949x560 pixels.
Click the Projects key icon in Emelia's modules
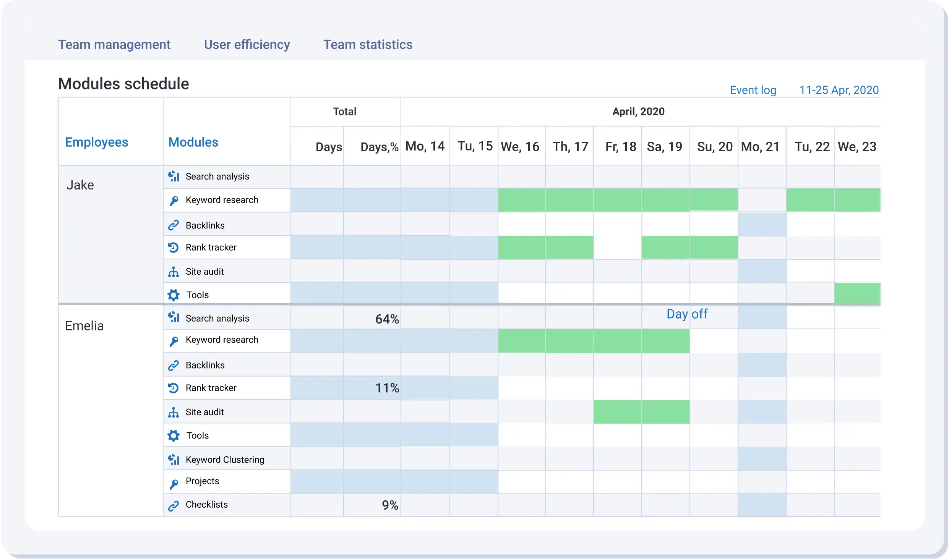pyautogui.click(x=174, y=482)
